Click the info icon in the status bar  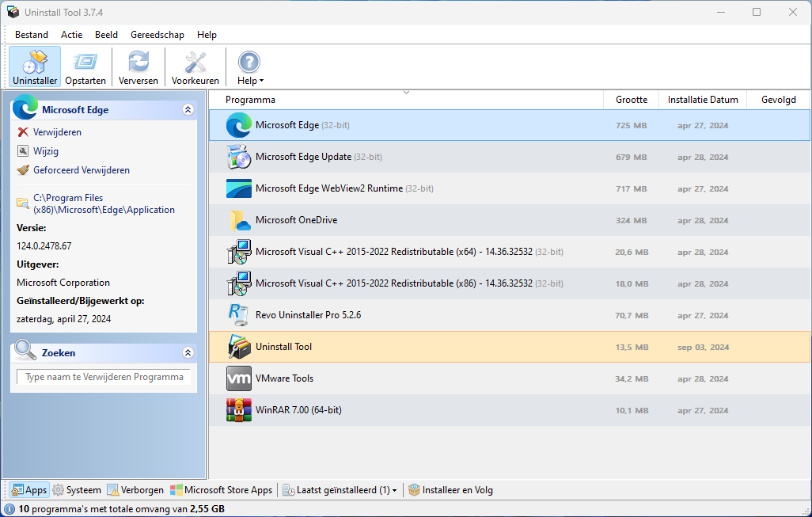9,509
